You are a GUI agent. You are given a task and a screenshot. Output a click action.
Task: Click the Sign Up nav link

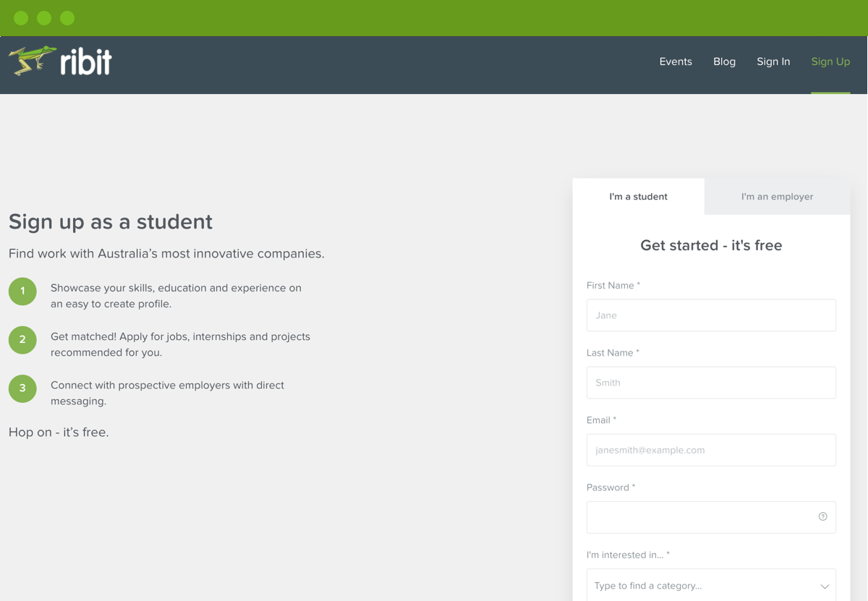[x=830, y=61]
